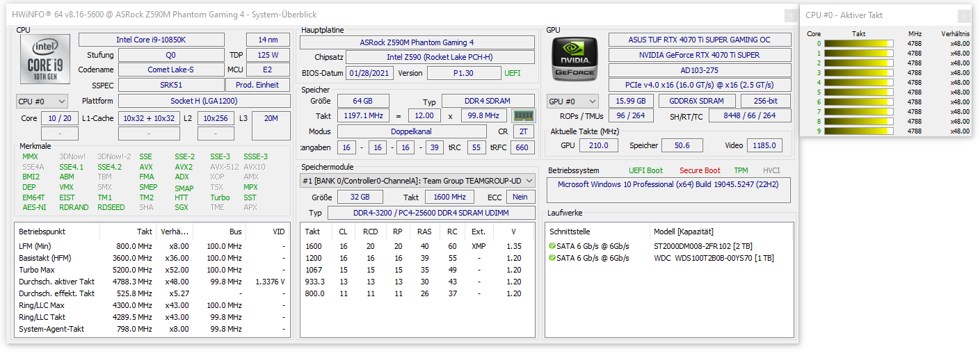Viewport: 980px width, 356px height.
Task: Expand the memory module BANK 0 dropdown
Action: coord(417,180)
